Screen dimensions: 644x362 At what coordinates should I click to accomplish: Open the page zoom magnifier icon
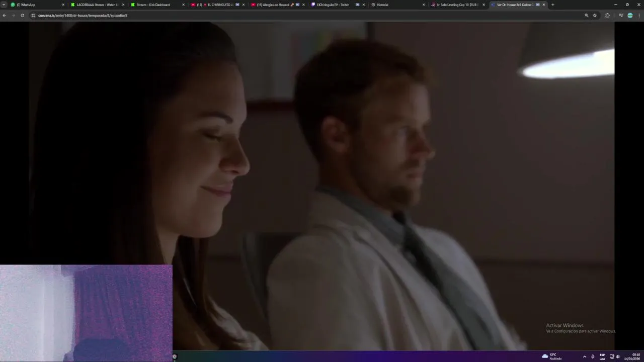coord(586,15)
